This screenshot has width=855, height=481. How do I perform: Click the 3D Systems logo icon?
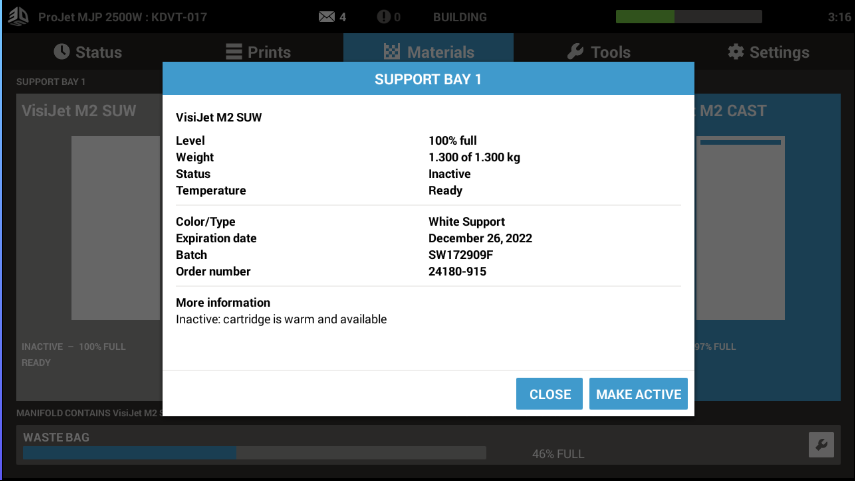tap(18, 17)
